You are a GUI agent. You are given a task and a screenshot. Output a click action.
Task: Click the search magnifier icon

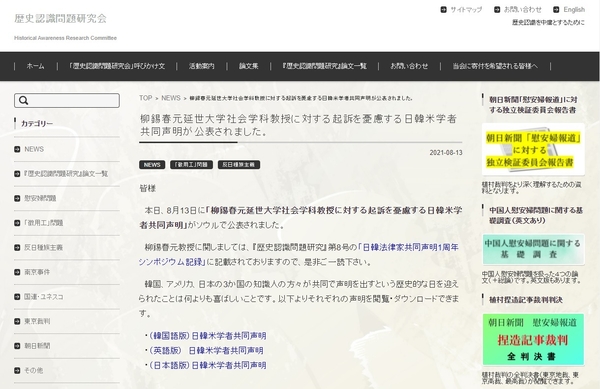(x=23, y=100)
